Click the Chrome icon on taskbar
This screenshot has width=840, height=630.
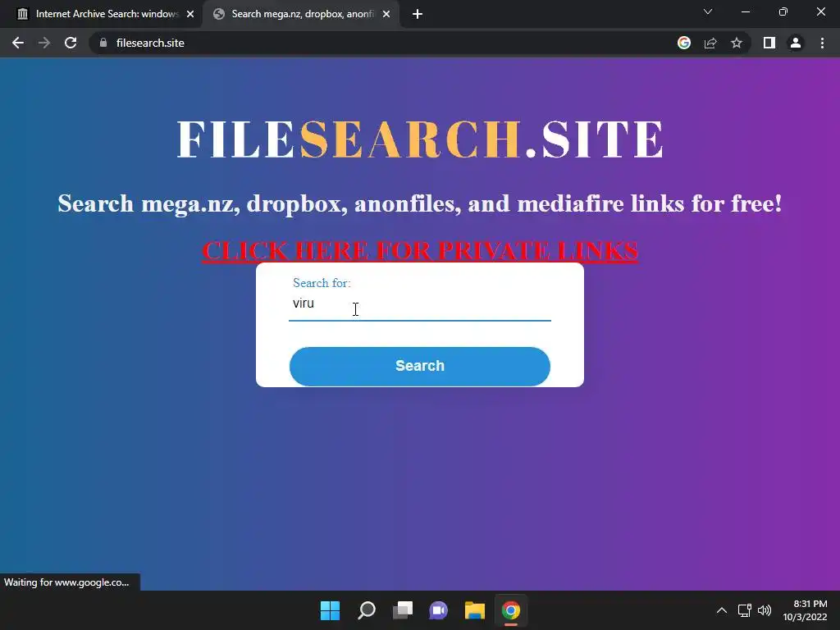tap(511, 610)
